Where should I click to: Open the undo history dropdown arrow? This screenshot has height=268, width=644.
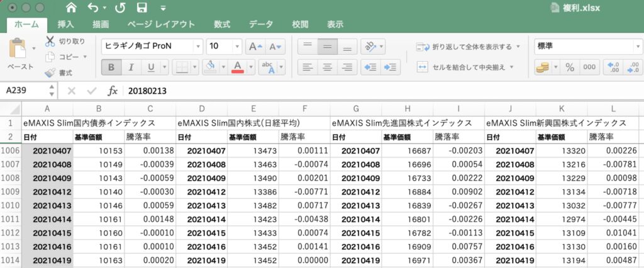105,8
